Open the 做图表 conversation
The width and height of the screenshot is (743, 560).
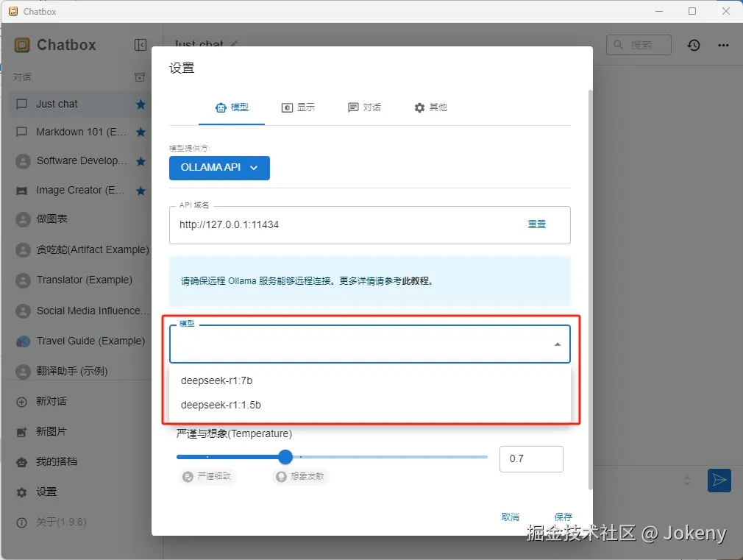point(81,219)
